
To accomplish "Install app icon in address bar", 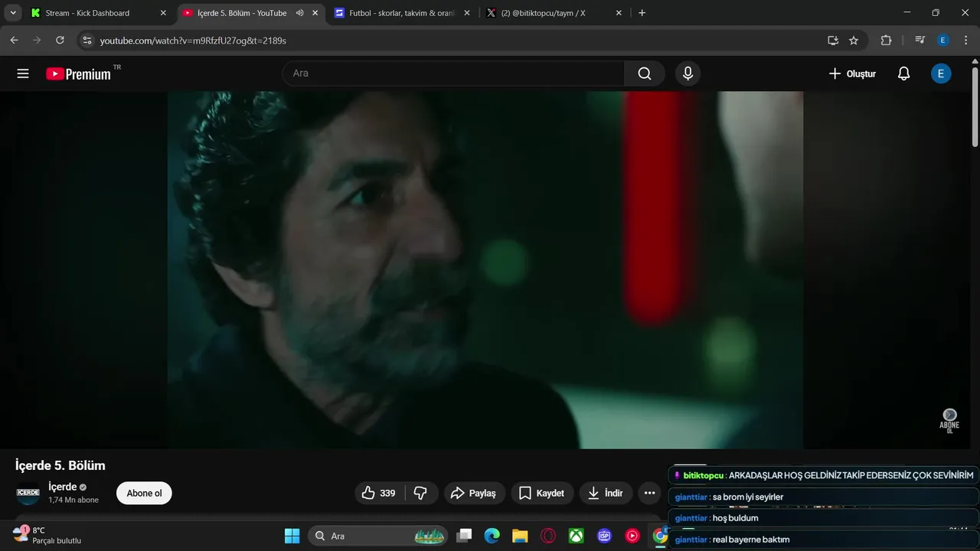I will (x=832, y=40).
